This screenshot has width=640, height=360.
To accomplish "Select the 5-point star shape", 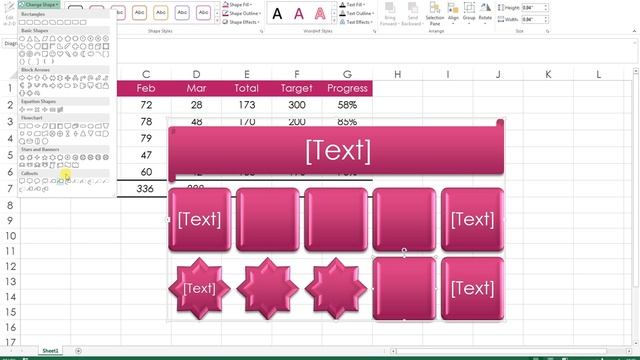I will 45,157.
